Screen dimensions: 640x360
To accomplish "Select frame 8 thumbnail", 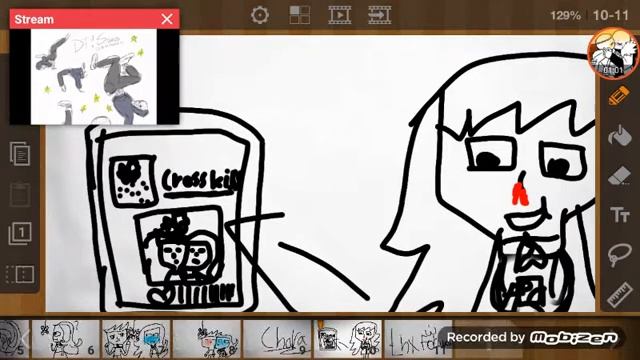I will click(x=207, y=339).
